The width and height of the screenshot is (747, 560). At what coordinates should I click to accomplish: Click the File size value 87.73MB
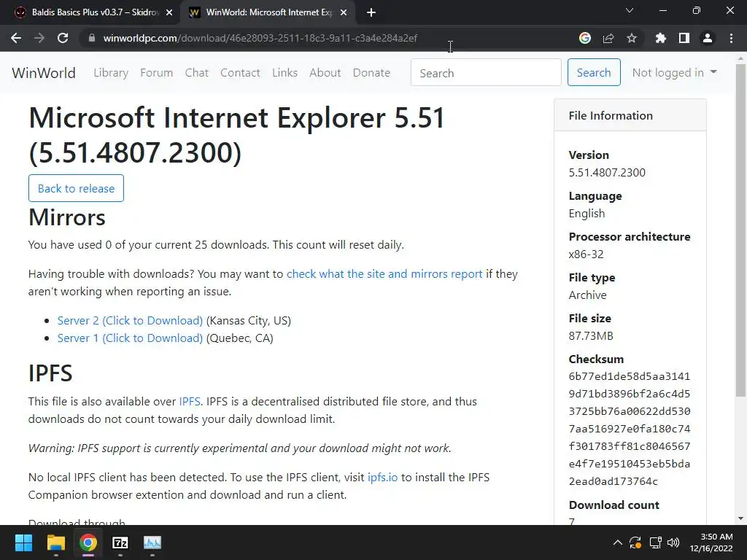(591, 335)
